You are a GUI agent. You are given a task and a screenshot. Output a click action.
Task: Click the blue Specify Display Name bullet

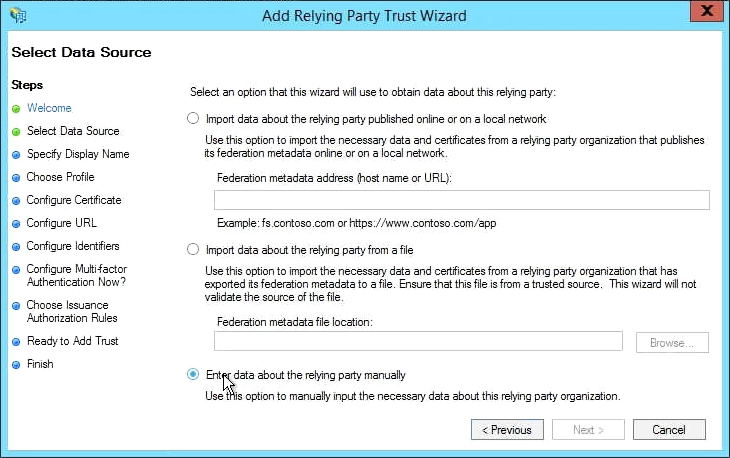coord(16,155)
